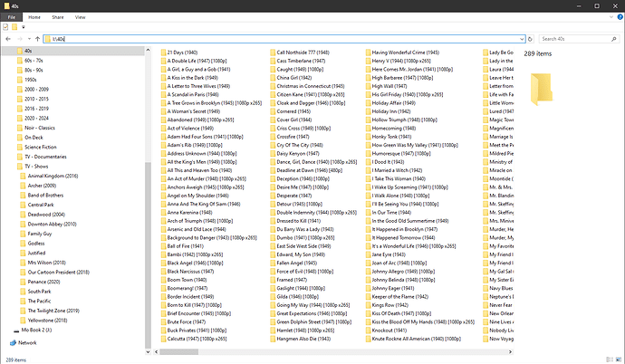Open the recent locations dropdown arrow
This screenshot has width=625, height=364.
(x=29, y=39)
